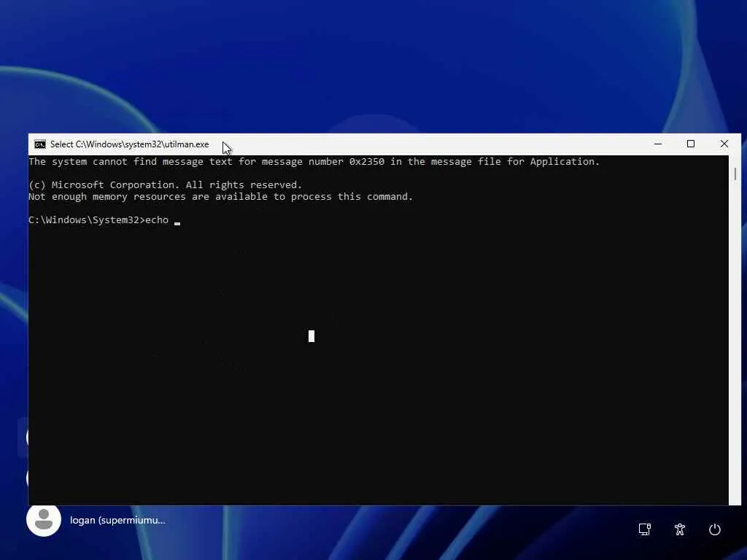Click the command prompt icon in title bar
Screen dimensions: 747x560
[40, 144]
